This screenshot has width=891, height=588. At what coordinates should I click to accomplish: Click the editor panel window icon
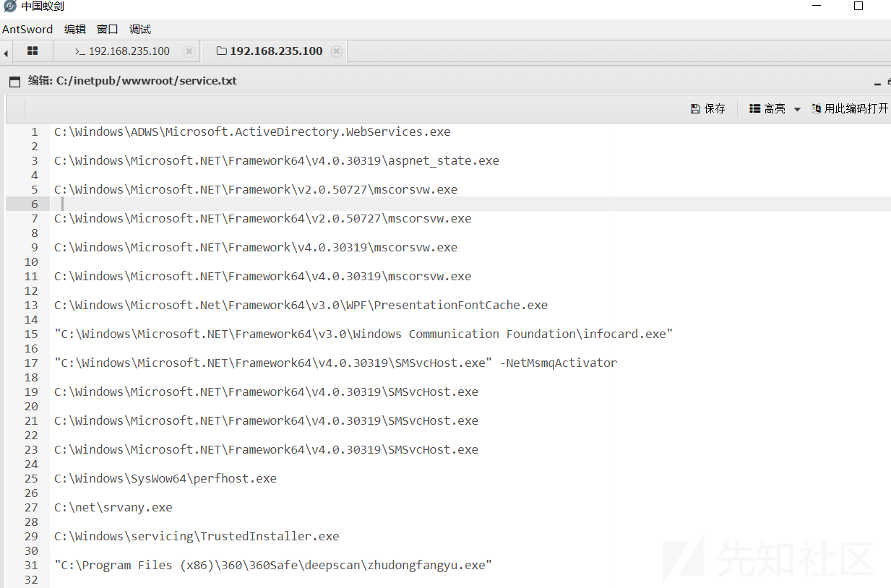pos(14,82)
